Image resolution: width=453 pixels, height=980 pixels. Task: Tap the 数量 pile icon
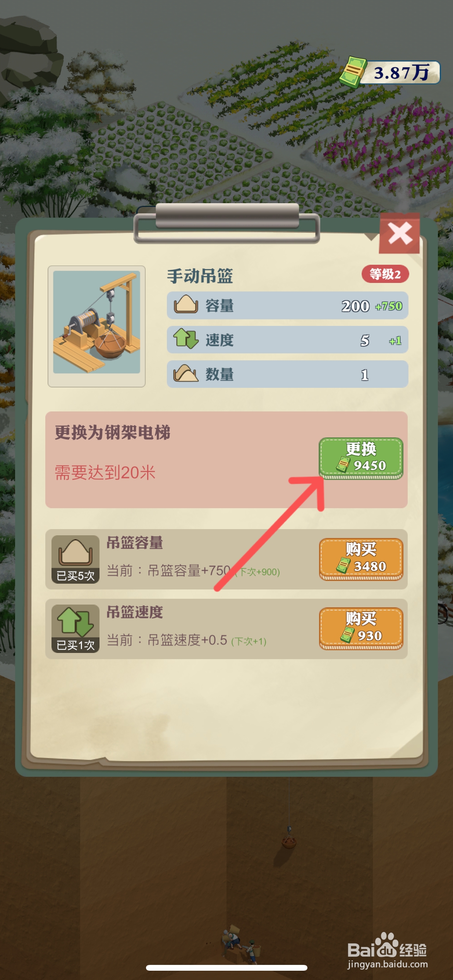(186, 373)
